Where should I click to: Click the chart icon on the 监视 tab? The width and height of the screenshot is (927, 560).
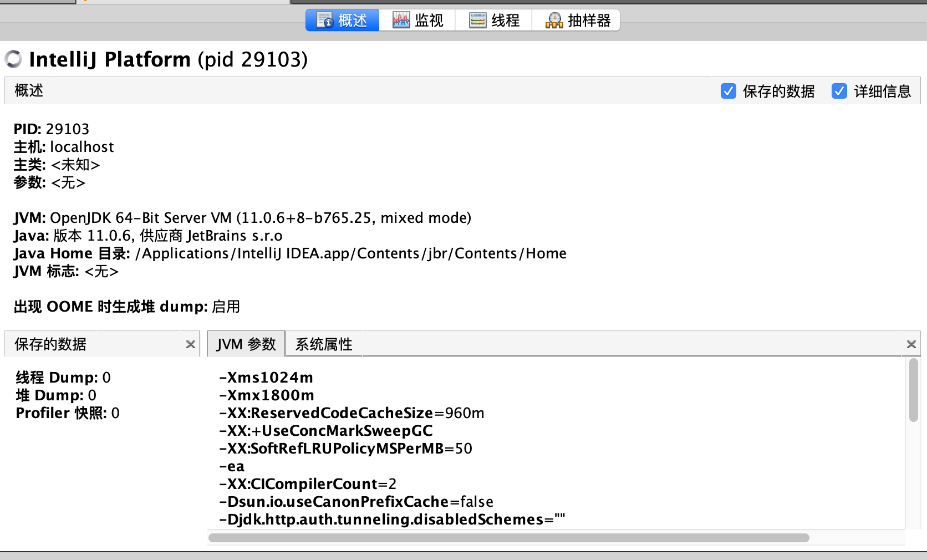401,21
